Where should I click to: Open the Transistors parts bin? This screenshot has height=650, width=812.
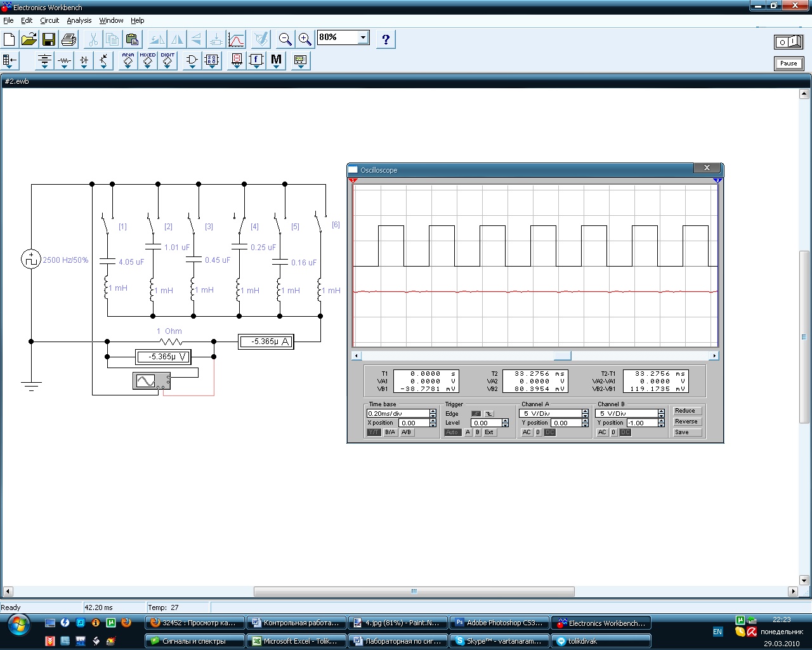coord(103,61)
